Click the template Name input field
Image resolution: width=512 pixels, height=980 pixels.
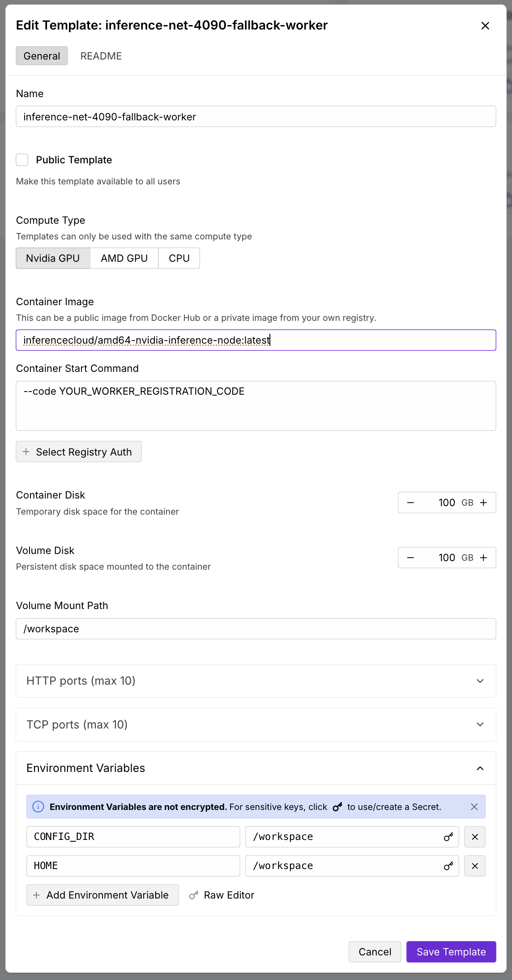click(256, 116)
